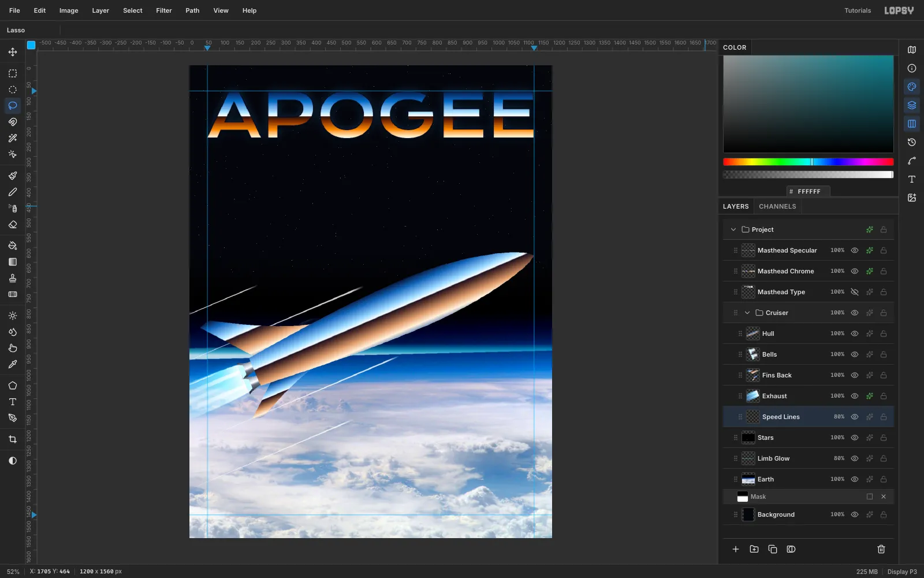This screenshot has width=924, height=578.
Task: Select the Bells layer
Action: [x=808, y=354]
